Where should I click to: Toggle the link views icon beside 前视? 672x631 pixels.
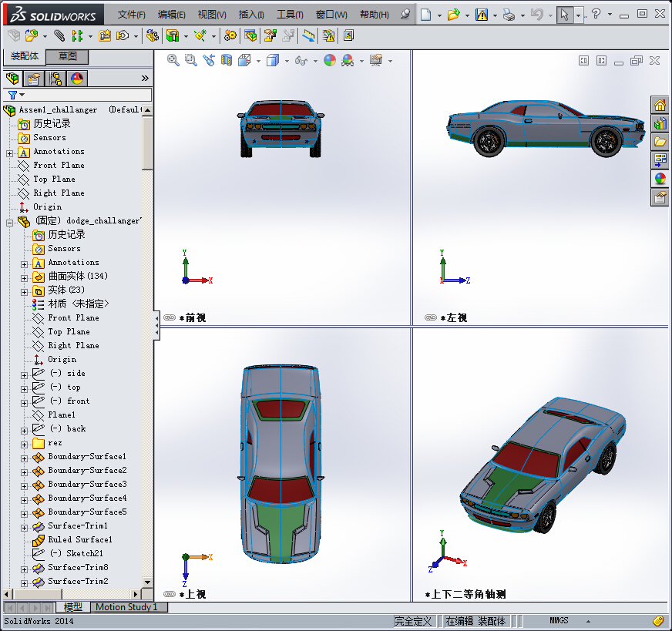(170, 317)
